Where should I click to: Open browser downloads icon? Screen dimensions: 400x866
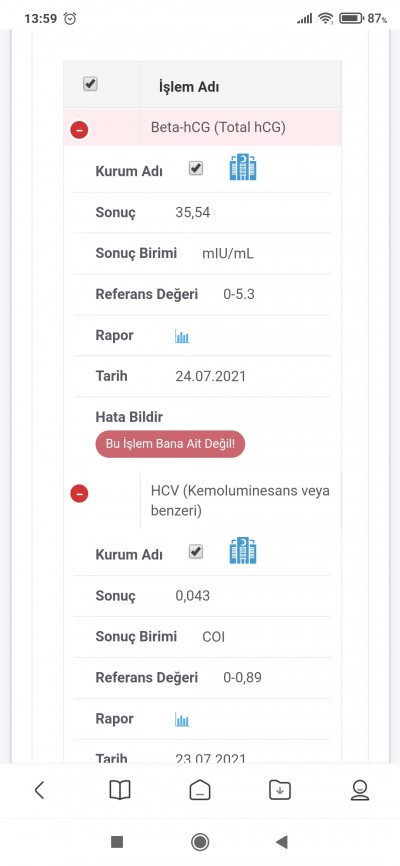coord(280,790)
